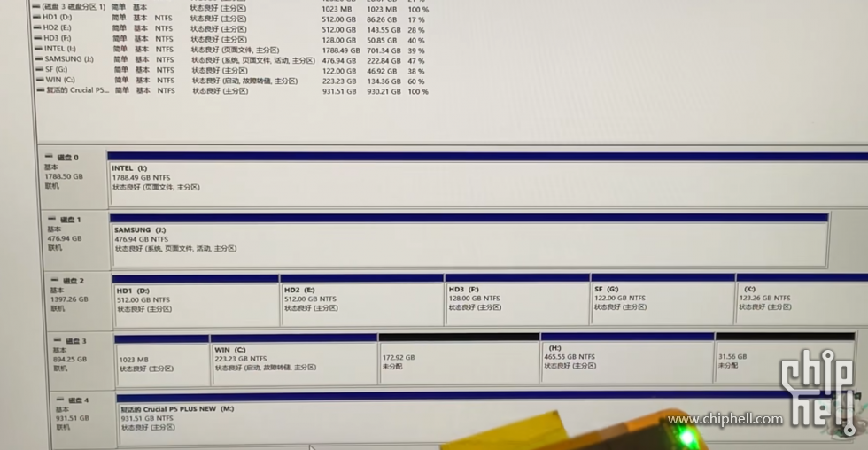Click the 磁盘 4 disk icon
The image size is (868, 450).
60,400
